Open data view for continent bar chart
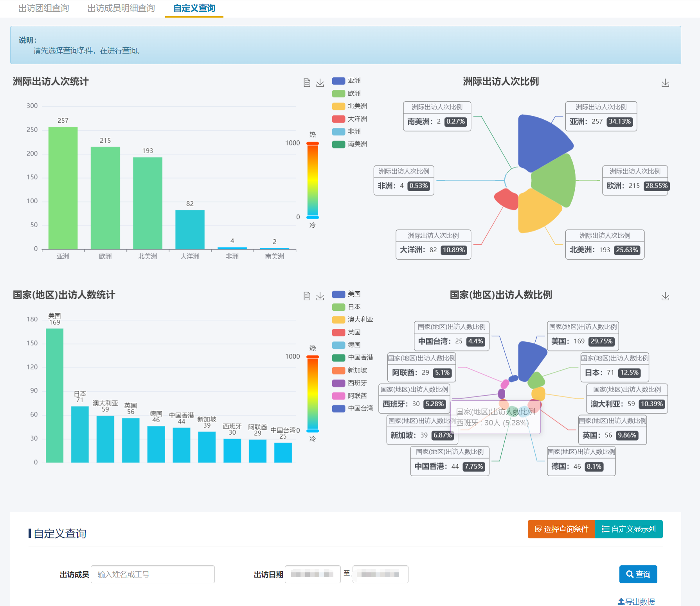The image size is (700, 606). [307, 82]
